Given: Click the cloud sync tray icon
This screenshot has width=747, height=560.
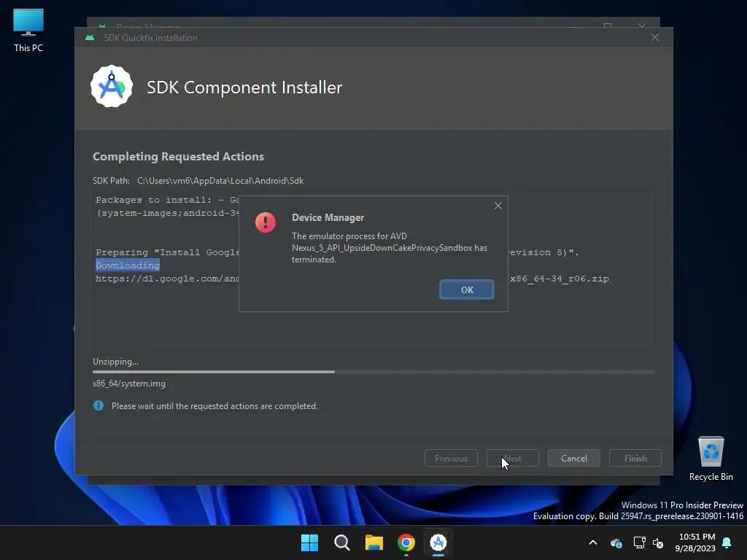Looking at the screenshot, I should [x=616, y=542].
